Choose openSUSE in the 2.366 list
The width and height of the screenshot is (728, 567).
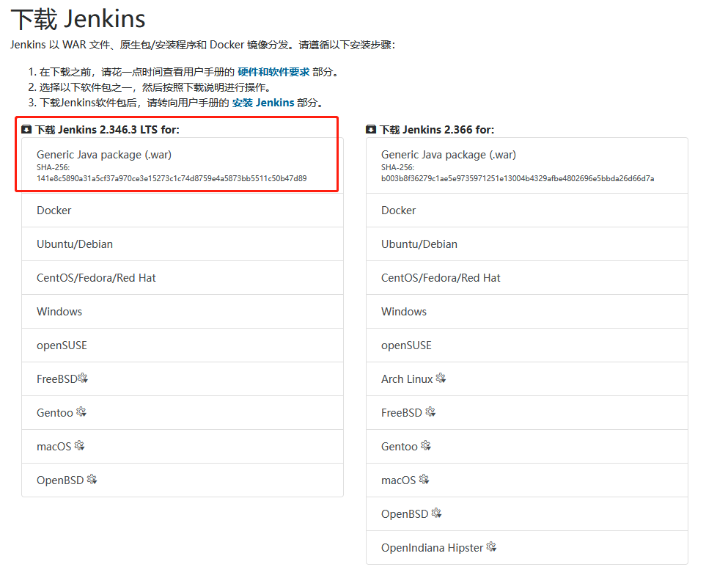pos(527,345)
